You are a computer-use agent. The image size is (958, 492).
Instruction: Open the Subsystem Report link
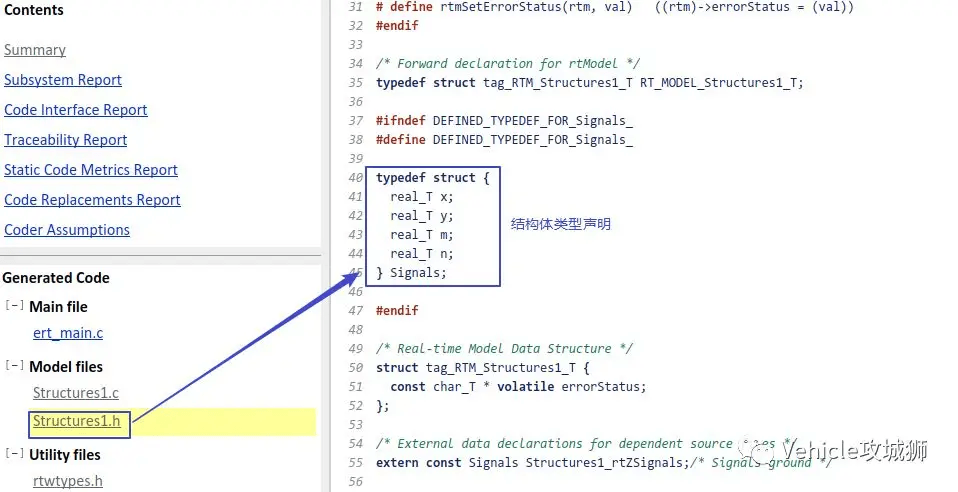(x=63, y=80)
